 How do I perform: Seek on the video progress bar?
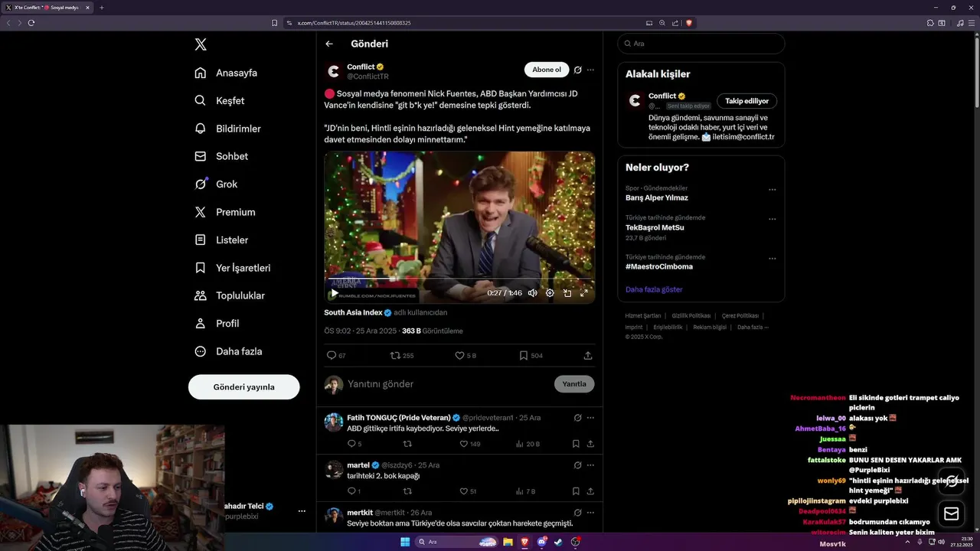tap(459, 280)
